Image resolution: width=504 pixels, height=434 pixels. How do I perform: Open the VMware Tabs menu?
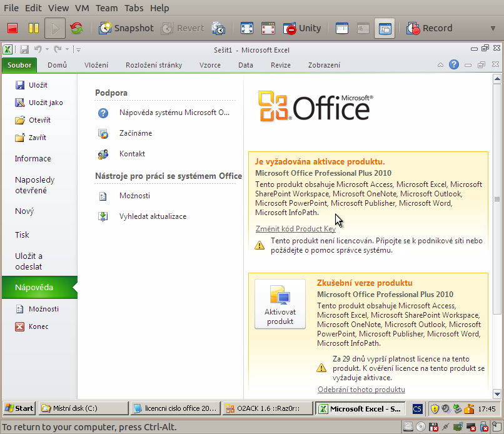point(134,8)
